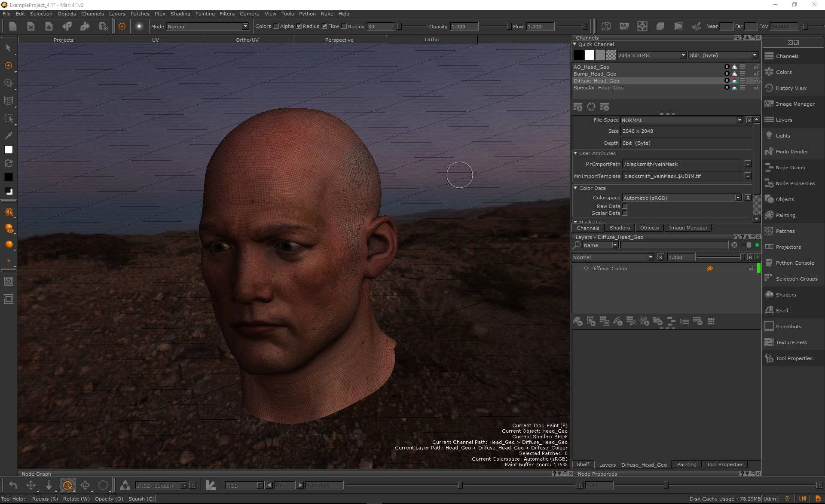Pick the Color Picker eyedropper tool
Viewport: 825px width, 504px height.
pos(8,136)
